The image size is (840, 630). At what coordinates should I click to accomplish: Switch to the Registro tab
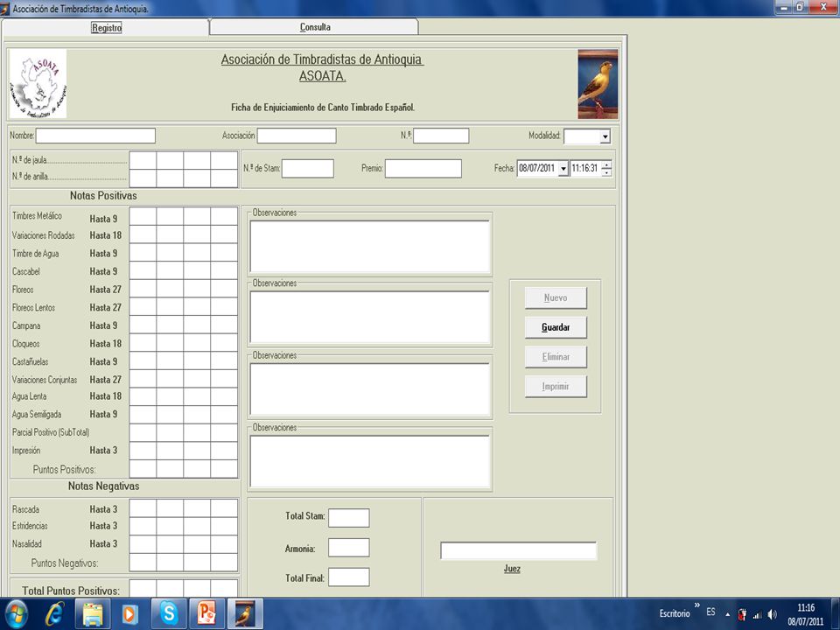coord(106,27)
